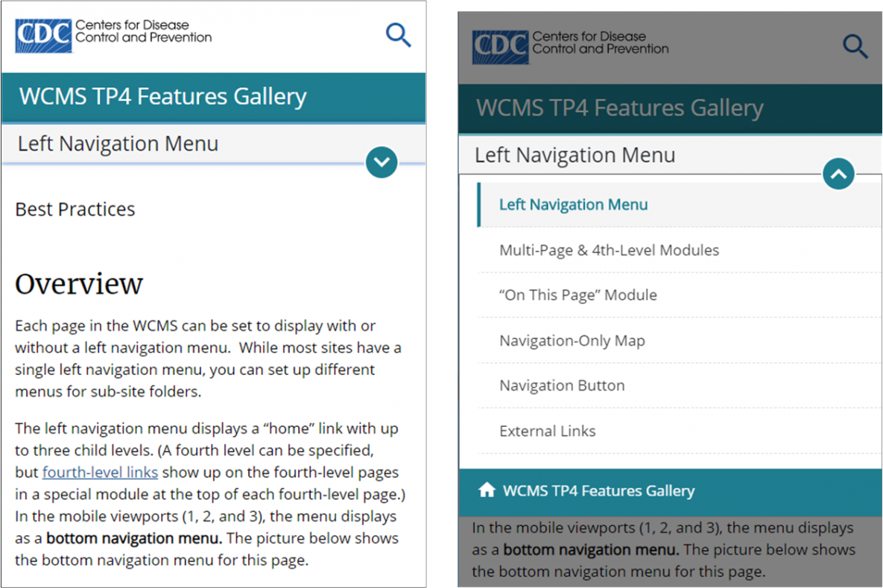This screenshot has height=588, width=883.
Task: Tap the magnifying glass near the grayed header
Action: pyautogui.click(x=855, y=46)
